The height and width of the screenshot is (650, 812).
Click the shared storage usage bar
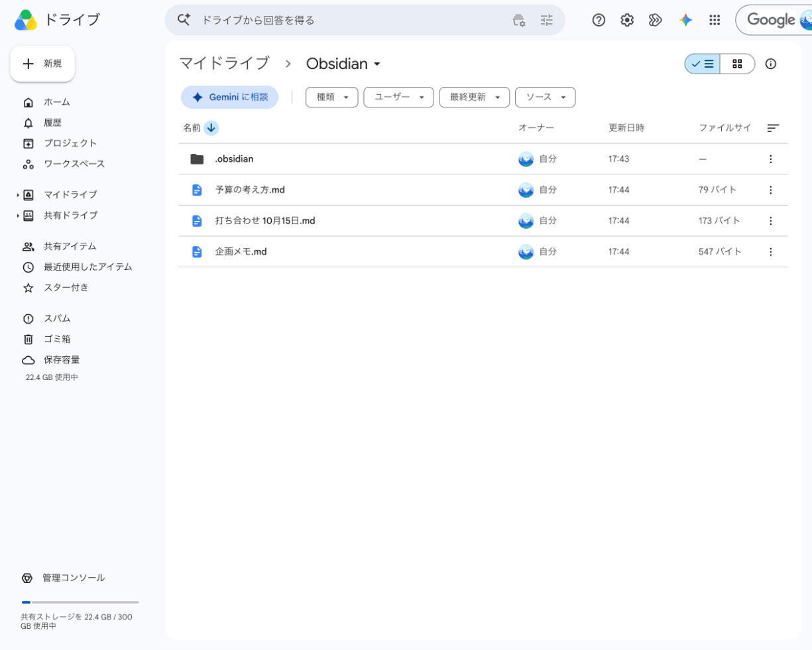(80, 602)
